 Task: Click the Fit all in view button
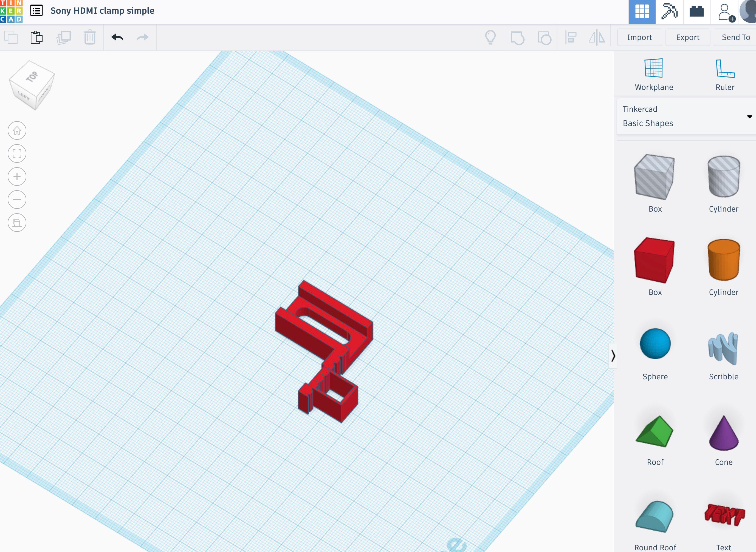point(17,154)
